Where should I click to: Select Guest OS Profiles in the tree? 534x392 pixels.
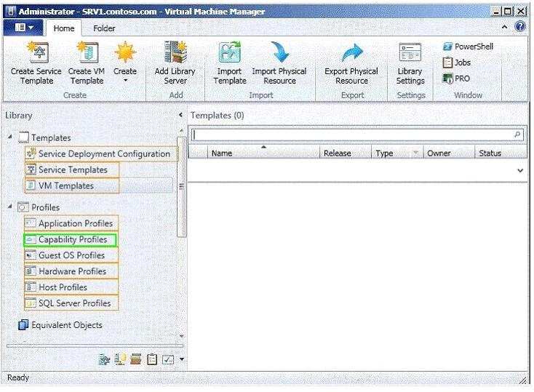pyautogui.click(x=71, y=255)
